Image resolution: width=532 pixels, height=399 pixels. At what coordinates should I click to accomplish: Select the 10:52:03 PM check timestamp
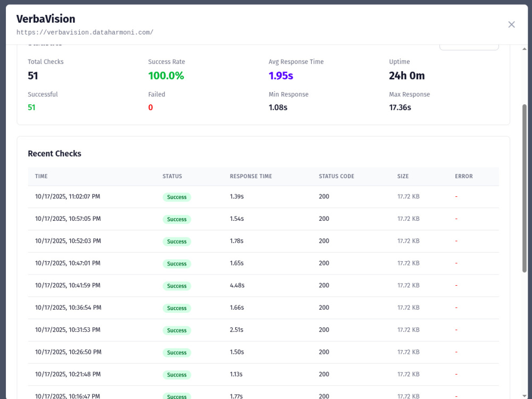coord(68,241)
